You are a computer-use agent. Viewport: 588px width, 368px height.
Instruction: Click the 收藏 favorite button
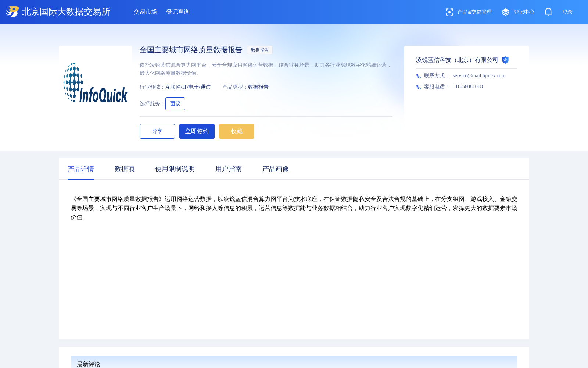pyautogui.click(x=237, y=131)
